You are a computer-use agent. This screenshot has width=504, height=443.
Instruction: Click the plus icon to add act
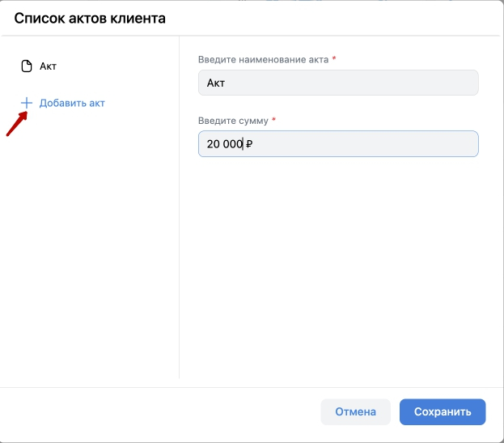[27, 103]
